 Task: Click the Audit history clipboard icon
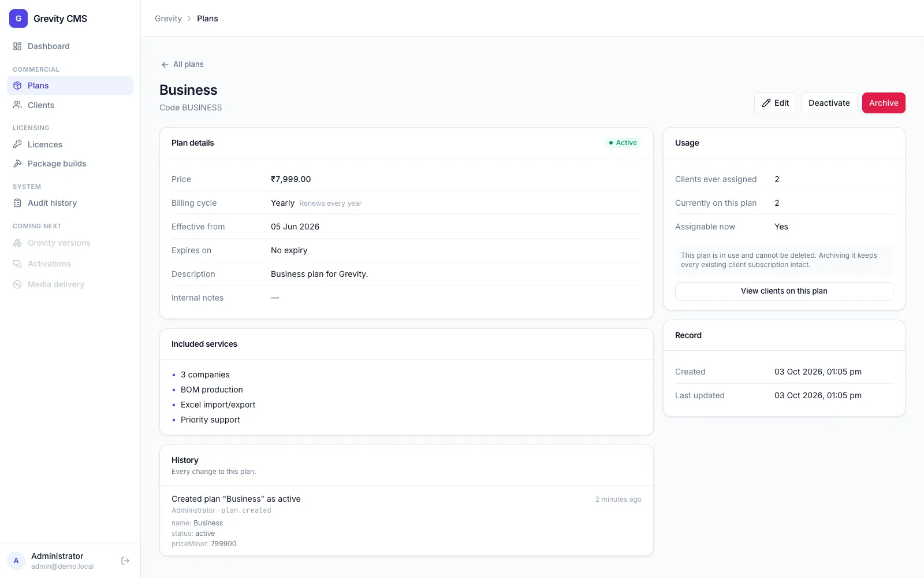[17, 203]
